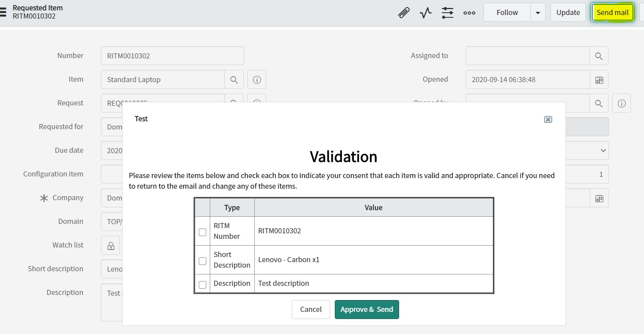Show info icon next to Opened by
644x334 pixels.
622,103
